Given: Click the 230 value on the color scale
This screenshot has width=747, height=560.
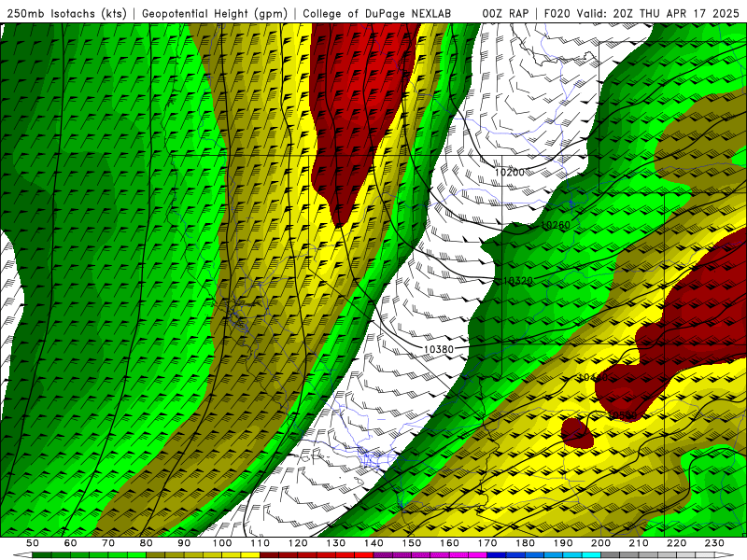Looking at the screenshot, I should (x=714, y=543).
